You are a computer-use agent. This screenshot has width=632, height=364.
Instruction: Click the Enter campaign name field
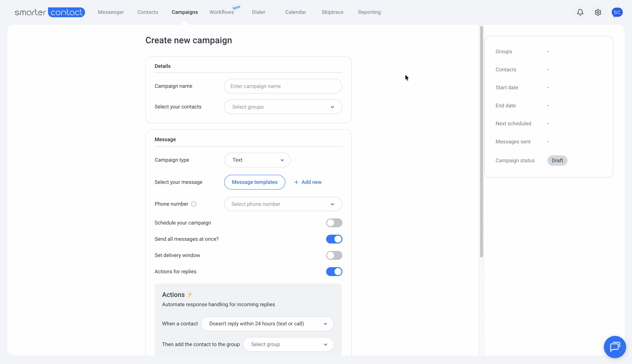pyautogui.click(x=283, y=86)
